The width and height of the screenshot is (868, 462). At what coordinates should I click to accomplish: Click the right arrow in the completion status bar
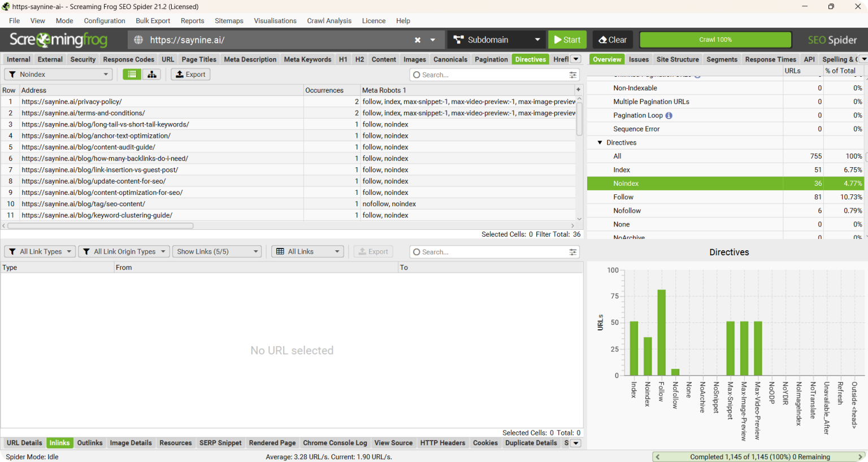861,457
